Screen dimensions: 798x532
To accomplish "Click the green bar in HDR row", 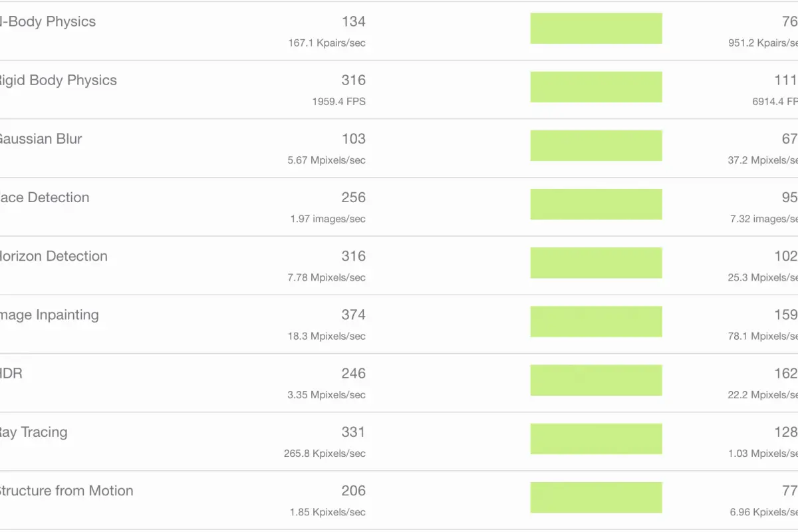I will [597, 380].
